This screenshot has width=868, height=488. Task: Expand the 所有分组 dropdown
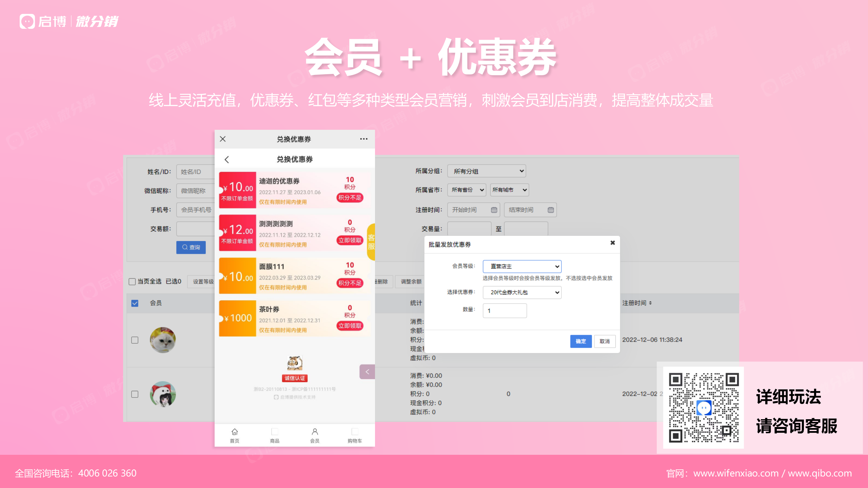pos(487,171)
